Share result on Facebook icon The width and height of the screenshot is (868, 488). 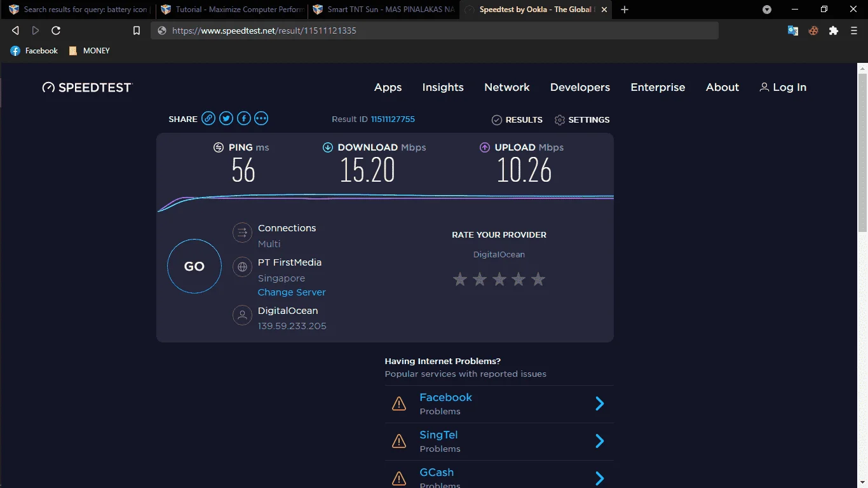point(244,118)
